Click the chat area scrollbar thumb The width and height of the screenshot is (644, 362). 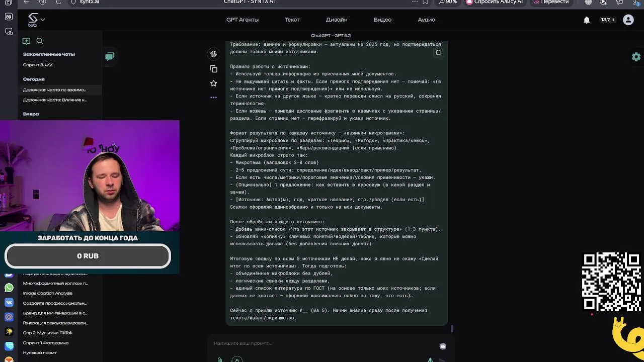pos(452,329)
